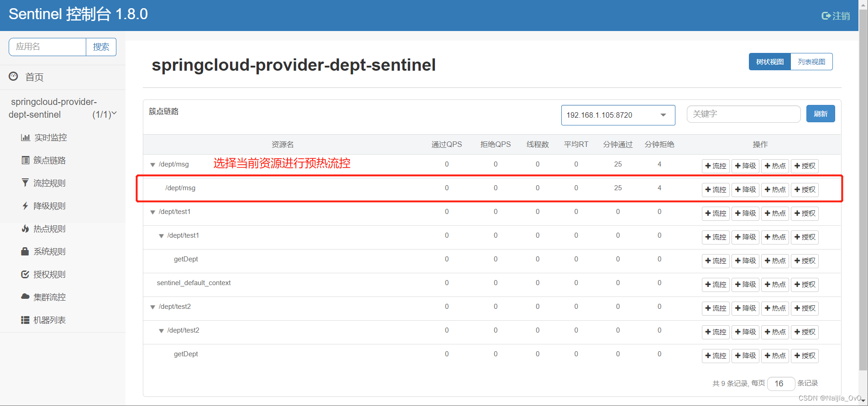Open 机器列表 table icon in sidebar
The width and height of the screenshot is (868, 406).
click(25, 320)
